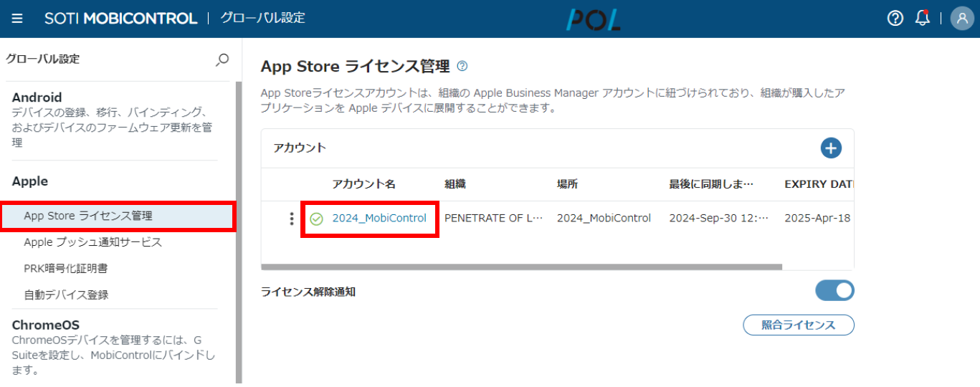This screenshot has width=980, height=387.
Task: Click the sidebar vertical scrollbar
Action: click(x=239, y=232)
